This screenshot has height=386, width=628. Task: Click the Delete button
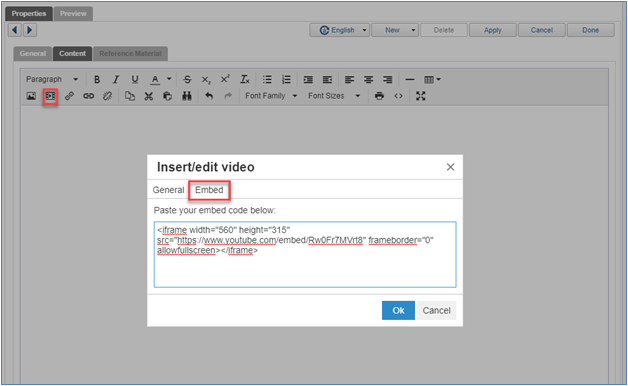[444, 30]
